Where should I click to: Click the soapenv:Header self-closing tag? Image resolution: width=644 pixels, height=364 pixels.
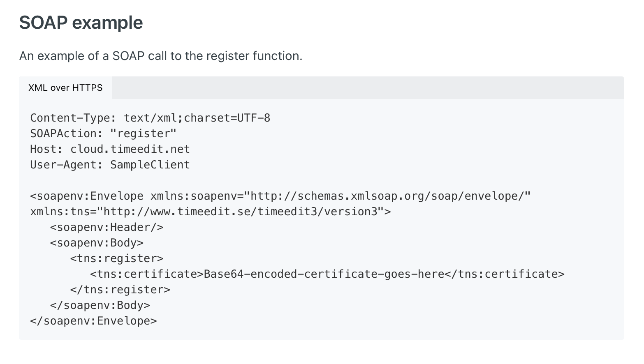point(106,227)
